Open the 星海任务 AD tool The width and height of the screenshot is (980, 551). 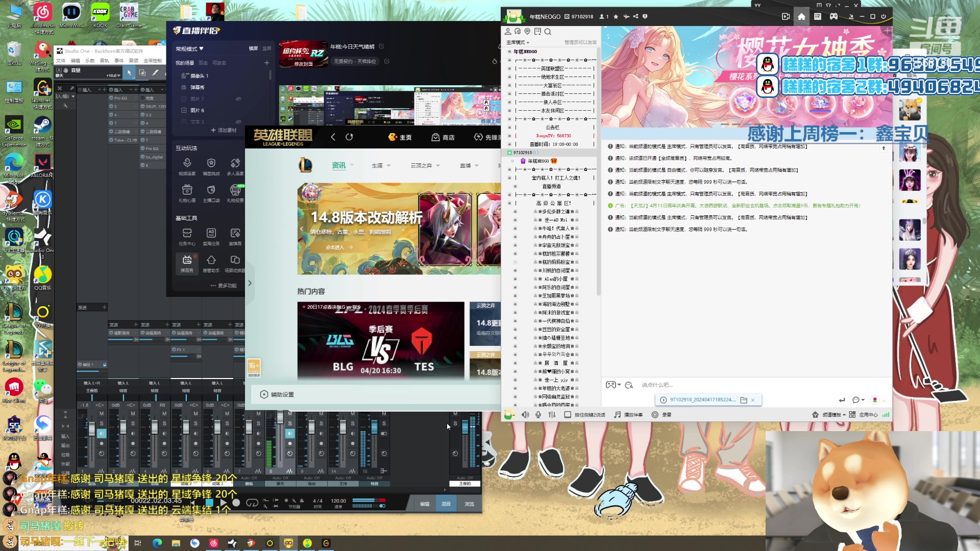211,237
